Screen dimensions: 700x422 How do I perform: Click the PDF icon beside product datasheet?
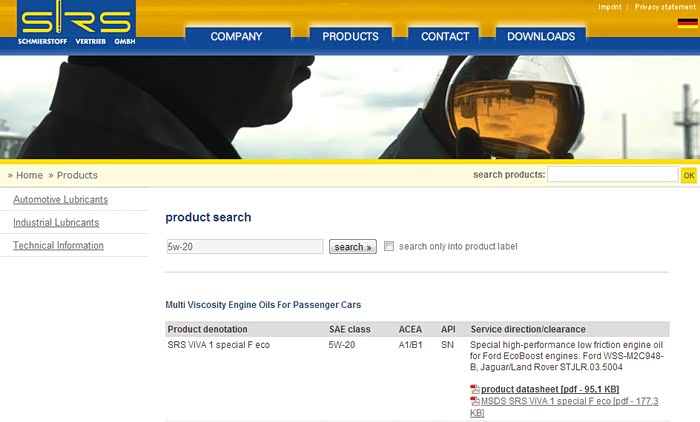click(x=475, y=389)
